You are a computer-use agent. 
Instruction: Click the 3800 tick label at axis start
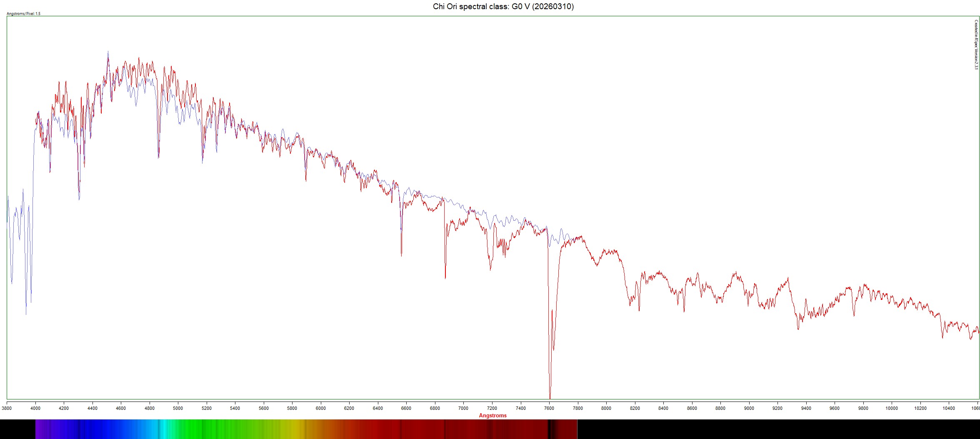(x=7, y=408)
